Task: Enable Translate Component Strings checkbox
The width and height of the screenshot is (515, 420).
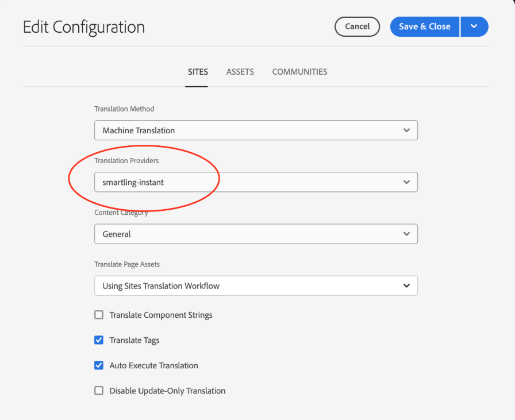Action: click(x=99, y=315)
